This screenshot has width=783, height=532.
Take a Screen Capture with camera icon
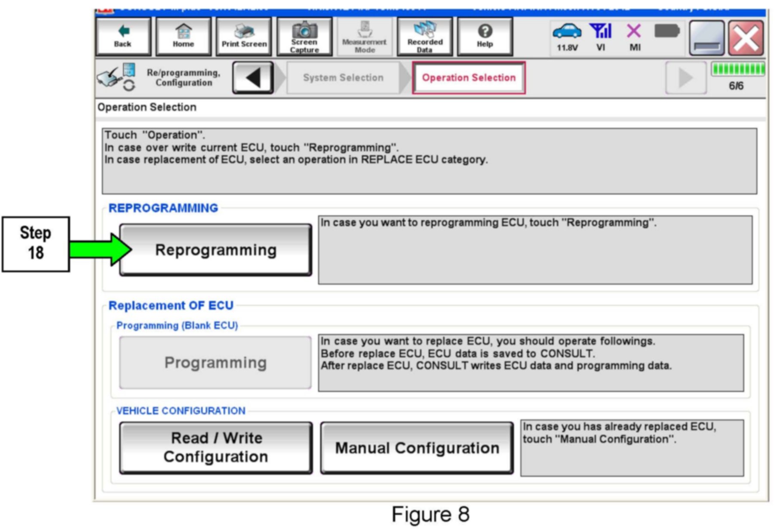304,36
